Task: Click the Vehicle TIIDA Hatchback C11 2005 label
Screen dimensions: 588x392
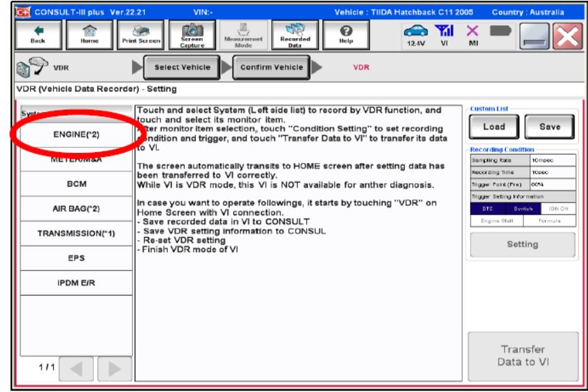Action: [x=404, y=12]
